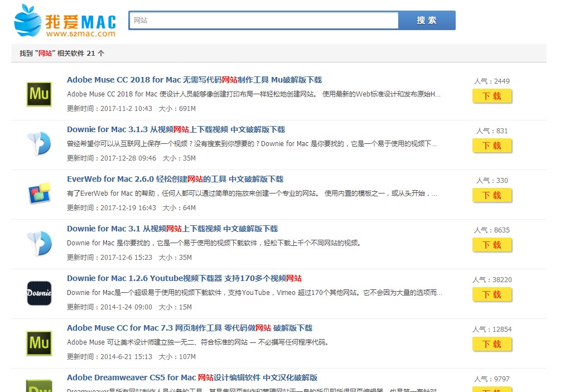Click the 大小：691M size text
This screenshot has height=392, width=565.
click(x=177, y=109)
